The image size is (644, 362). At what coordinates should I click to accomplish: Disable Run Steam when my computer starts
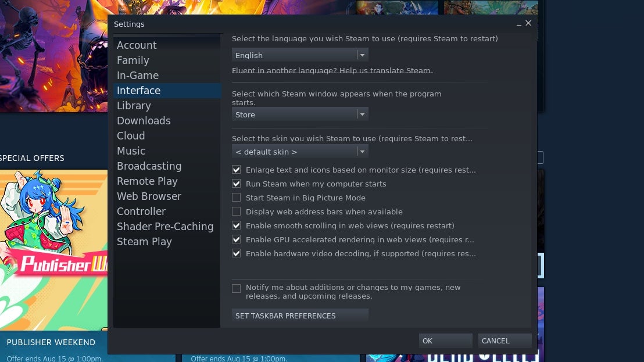[x=237, y=184]
